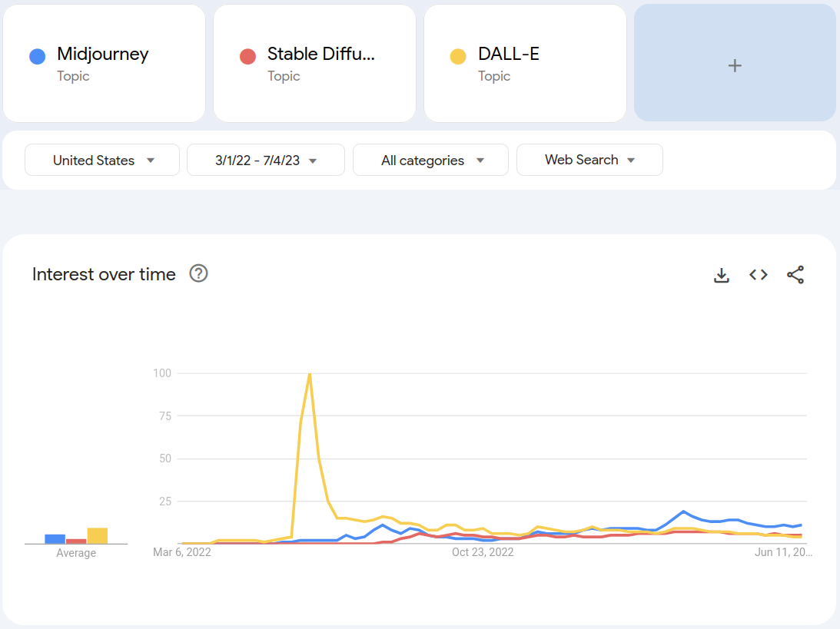Select the DALL-E topic card
This screenshot has height=629, width=840.
[524, 63]
